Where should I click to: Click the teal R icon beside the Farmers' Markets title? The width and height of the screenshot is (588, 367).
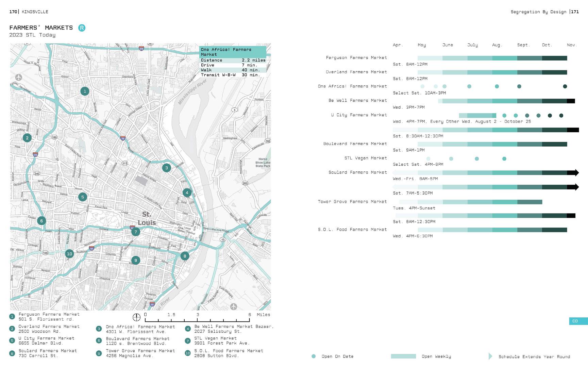tap(82, 28)
